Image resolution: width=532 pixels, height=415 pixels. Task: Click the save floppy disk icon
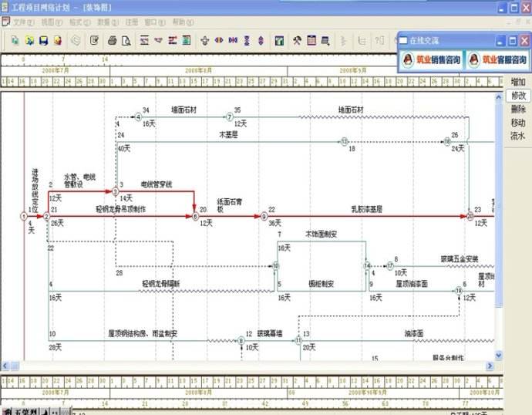tap(43, 41)
